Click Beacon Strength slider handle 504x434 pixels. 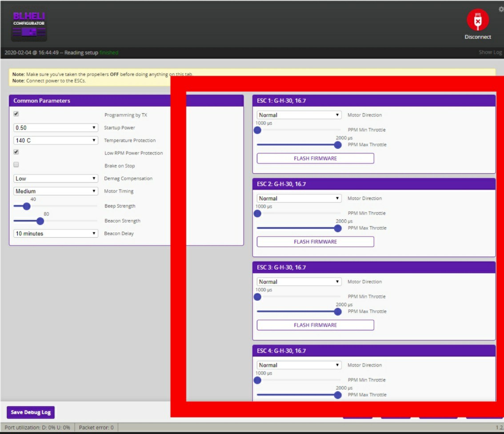[x=40, y=221]
